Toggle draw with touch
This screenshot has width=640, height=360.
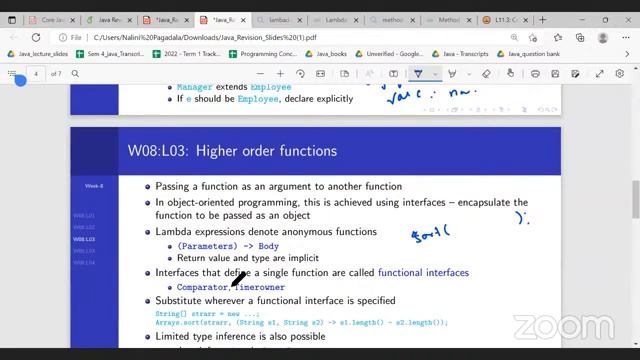510,73
